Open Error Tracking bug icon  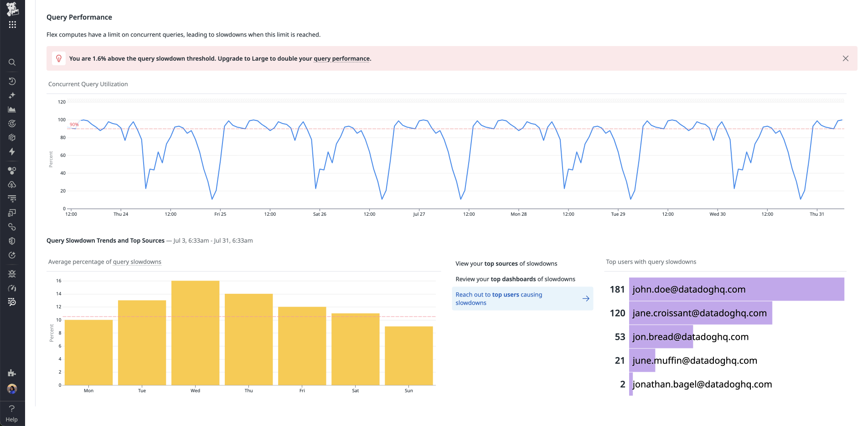click(x=12, y=274)
